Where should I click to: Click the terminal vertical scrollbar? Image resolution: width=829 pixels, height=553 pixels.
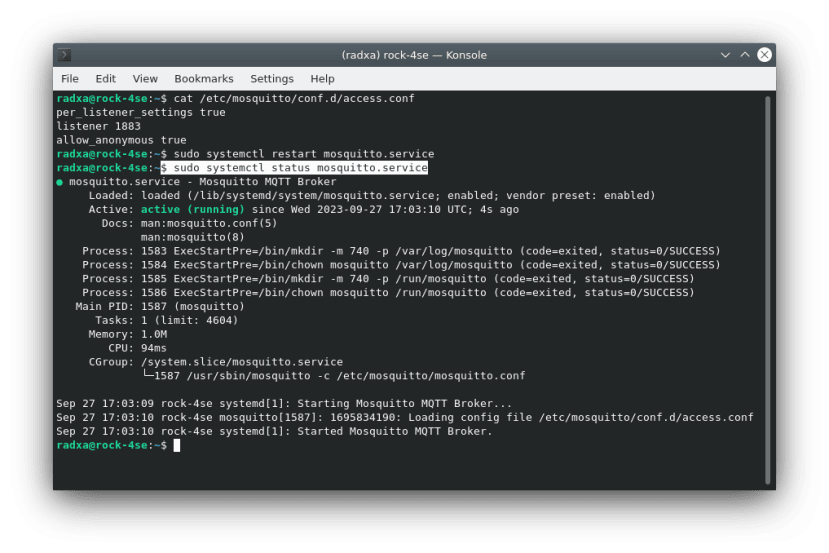(768, 289)
